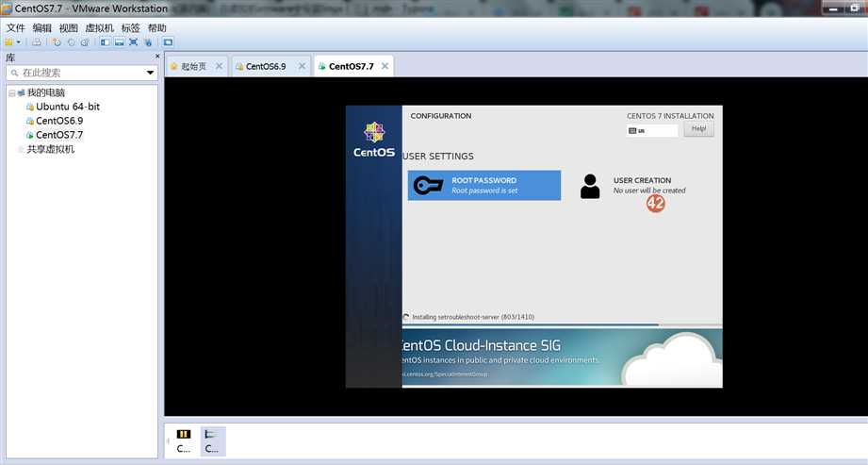Close the 库 library panel
868x465 pixels.
pos(157,56)
